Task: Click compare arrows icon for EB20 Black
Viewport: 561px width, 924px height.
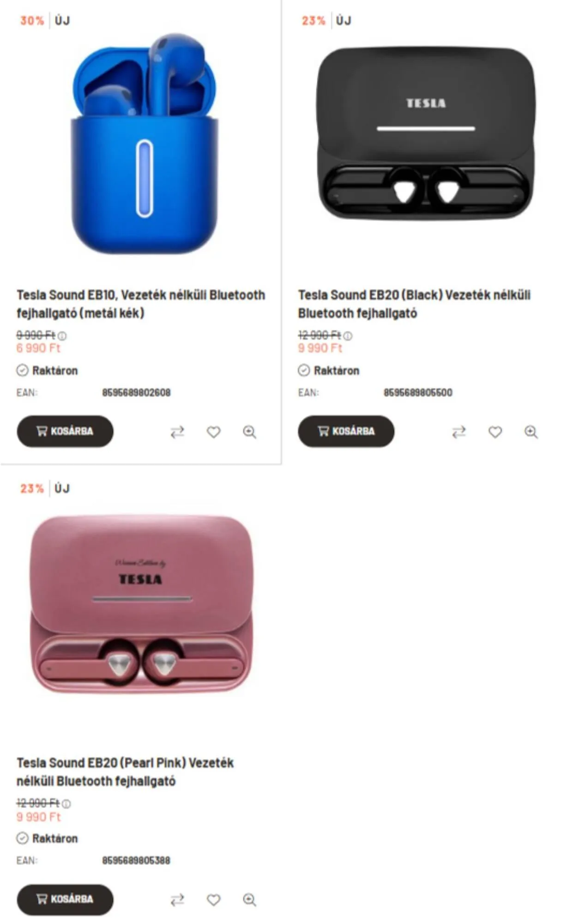Action: [x=458, y=432]
